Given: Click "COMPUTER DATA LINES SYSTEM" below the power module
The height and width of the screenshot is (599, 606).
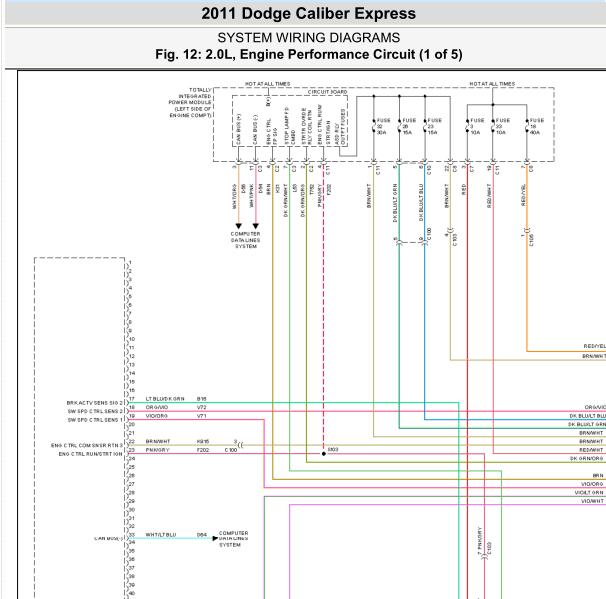Looking at the screenshot, I should tap(245, 240).
